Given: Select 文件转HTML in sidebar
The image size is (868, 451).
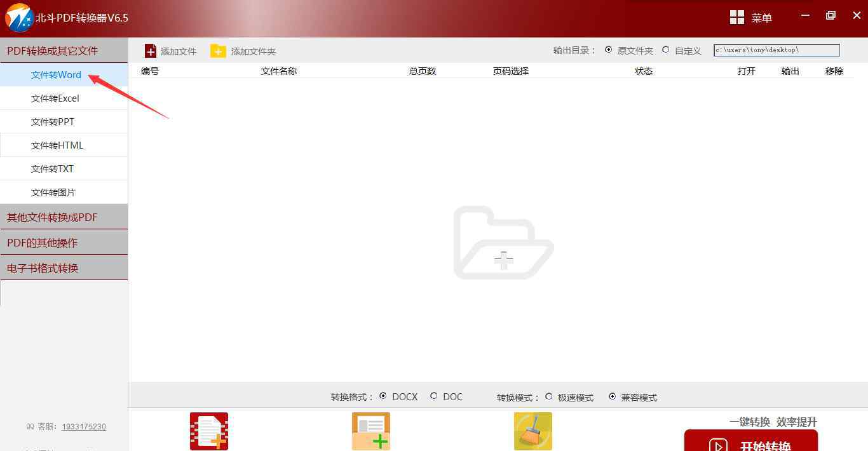Looking at the screenshot, I should 64,145.
